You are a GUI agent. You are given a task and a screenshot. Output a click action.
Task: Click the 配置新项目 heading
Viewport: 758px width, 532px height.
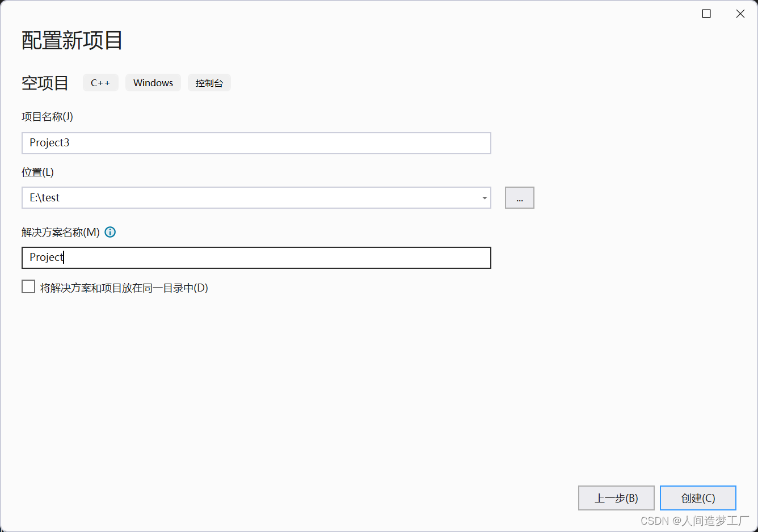72,40
